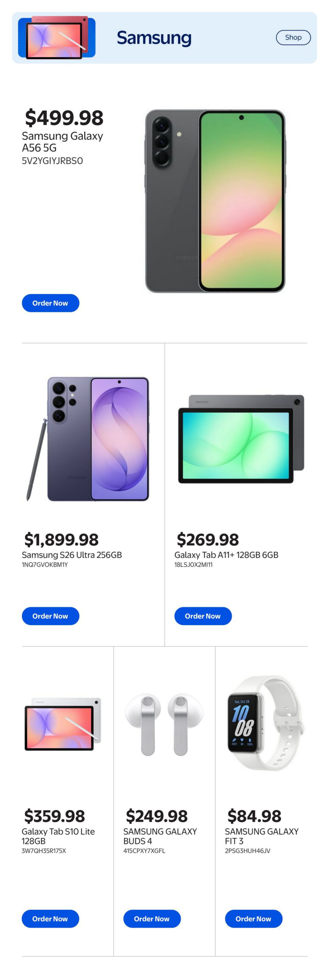Click the Samsung S26 Ultra 256GB title
This screenshot has width=330, height=980.
pyautogui.click(x=72, y=555)
